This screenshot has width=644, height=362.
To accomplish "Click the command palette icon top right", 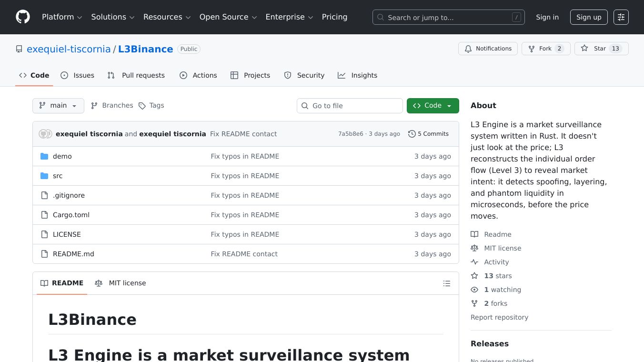I will coord(621,17).
